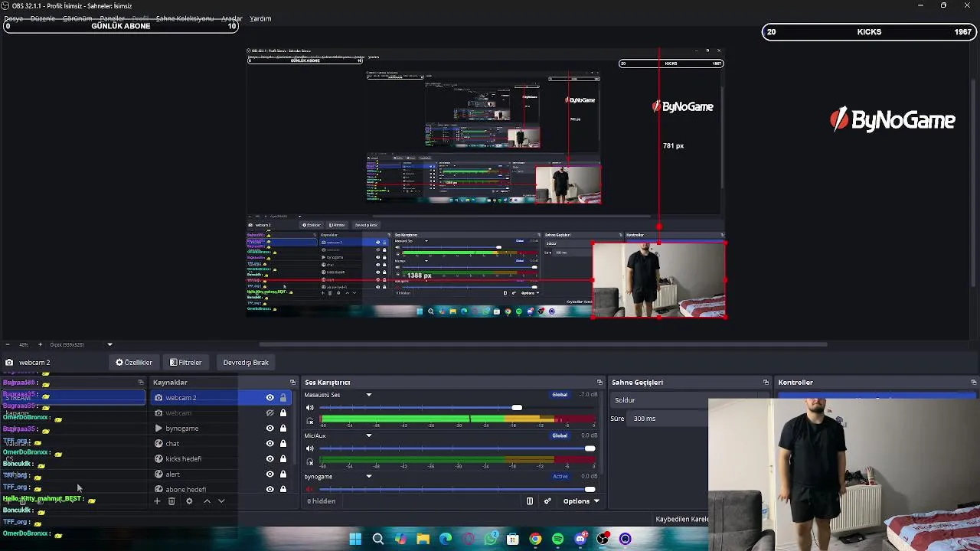This screenshot has height=551, width=980.
Task: Remove selected source with trash icon
Action: pos(171,501)
